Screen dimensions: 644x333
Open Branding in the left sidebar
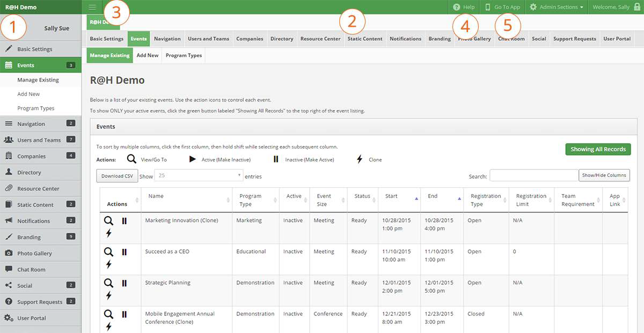[x=29, y=237]
